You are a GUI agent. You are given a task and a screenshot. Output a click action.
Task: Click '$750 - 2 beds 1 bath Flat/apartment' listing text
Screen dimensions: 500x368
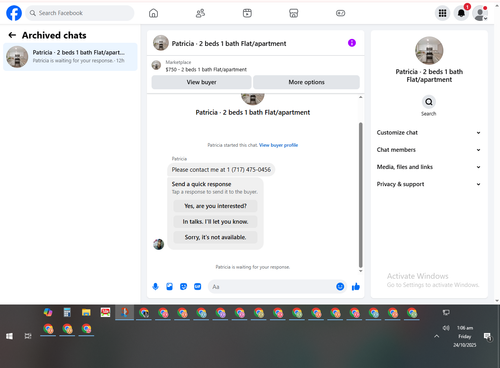point(206,70)
